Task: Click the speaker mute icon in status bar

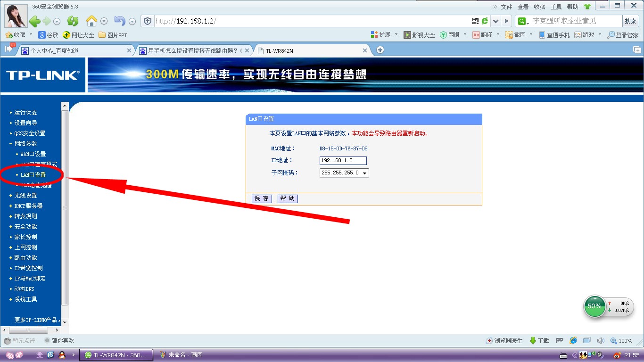Action: coord(601,340)
